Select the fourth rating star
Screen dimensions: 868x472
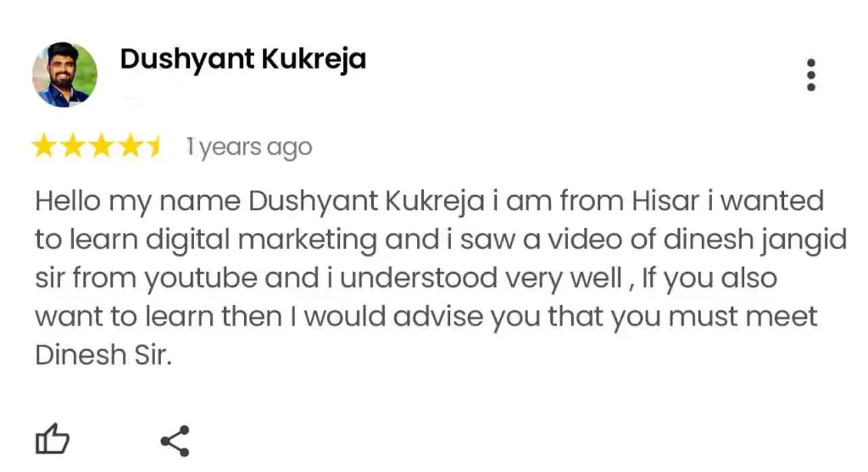[129, 147]
